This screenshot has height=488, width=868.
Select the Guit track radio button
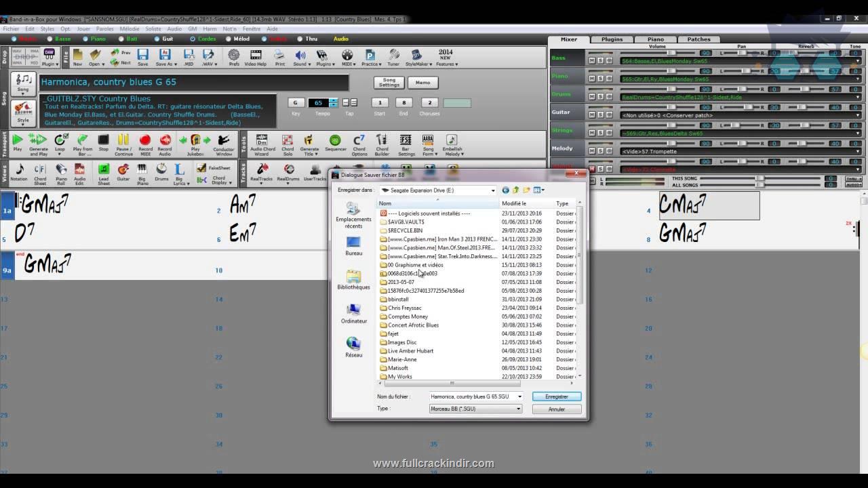coord(156,39)
